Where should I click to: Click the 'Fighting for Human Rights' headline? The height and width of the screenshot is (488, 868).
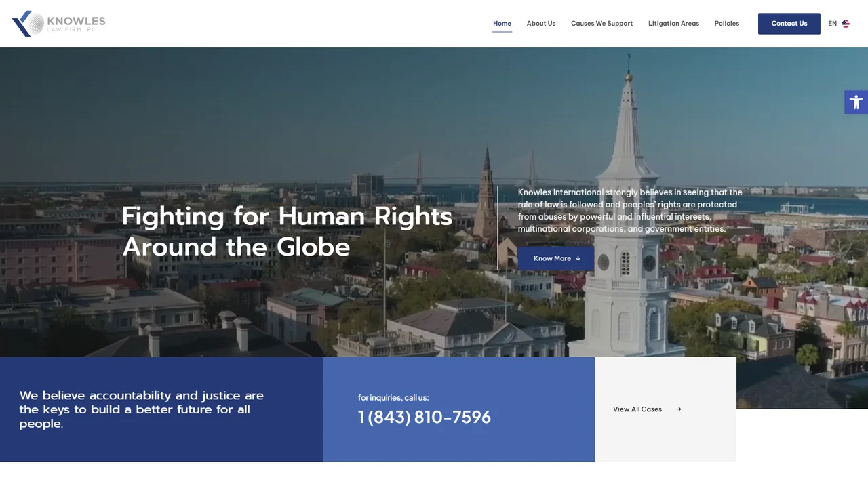(287, 231)
